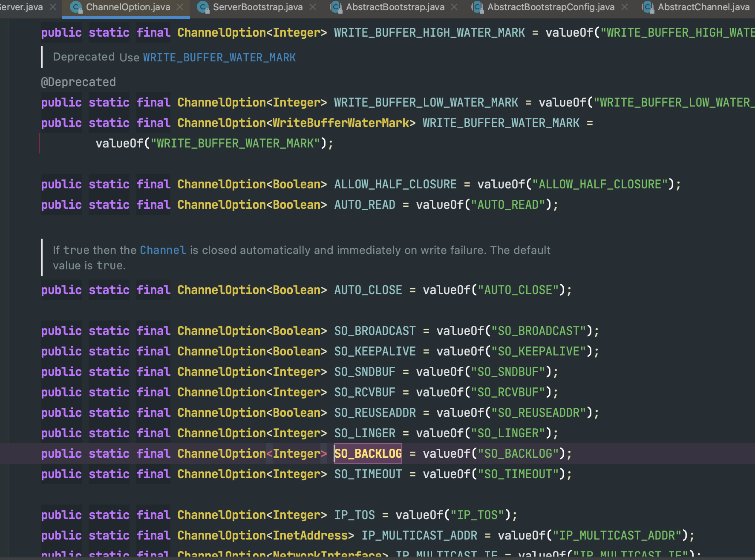
Task: Click the ServerBootstrap.java class file icon
Action: coord(203,7)
